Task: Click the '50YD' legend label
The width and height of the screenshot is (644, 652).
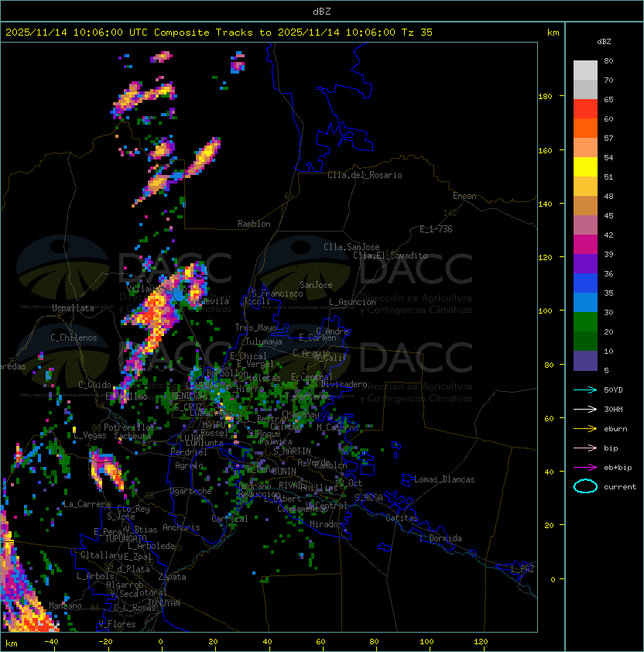Action: coord(613,389)
